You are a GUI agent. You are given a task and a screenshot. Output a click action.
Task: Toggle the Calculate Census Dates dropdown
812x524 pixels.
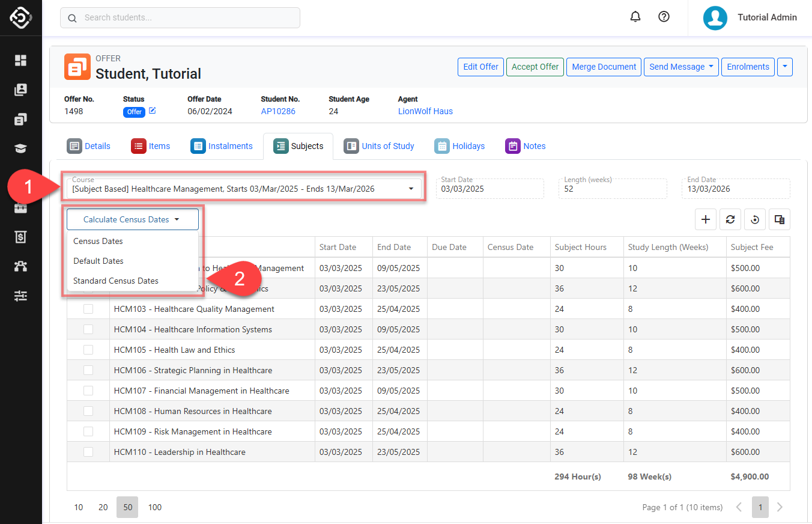pyautogui.click(x=132, y=219)
